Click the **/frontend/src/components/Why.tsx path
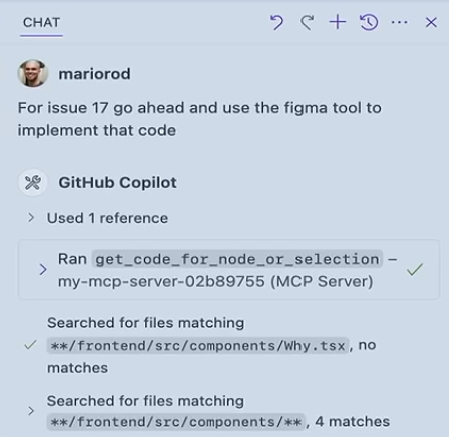 pyautogui.click(x=198, y=345)
